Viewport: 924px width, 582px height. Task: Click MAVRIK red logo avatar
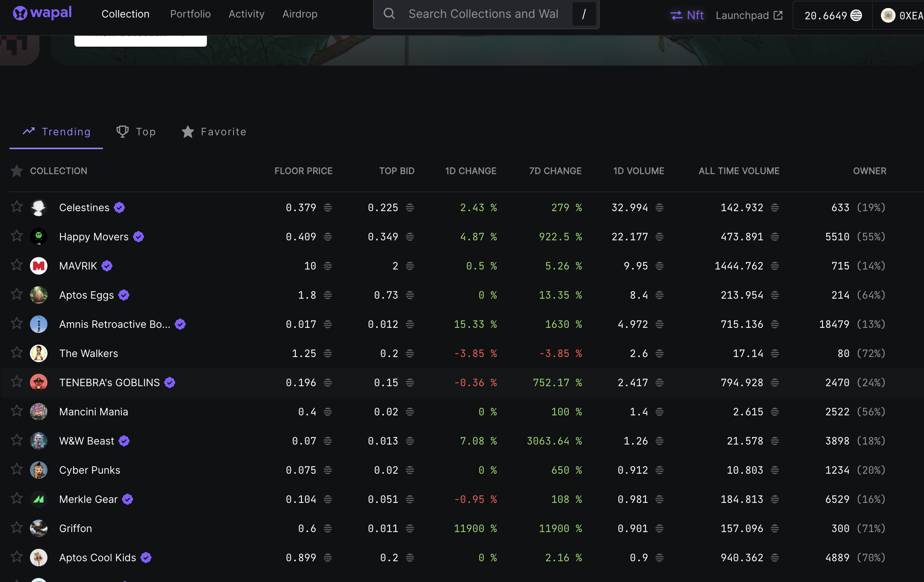39,266
